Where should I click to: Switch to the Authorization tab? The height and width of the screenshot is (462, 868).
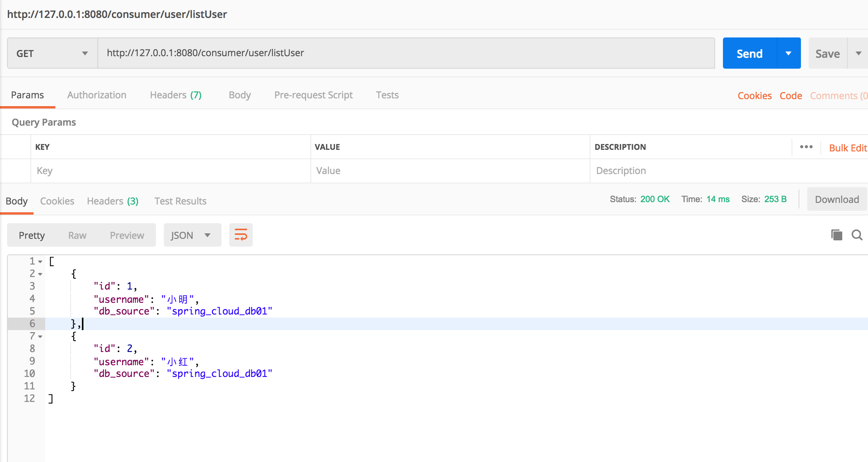(x=96, y=94)
